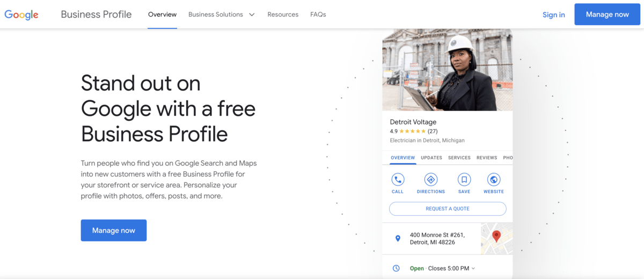The width and height of the screenshot is (644, 279).
Task: Open the FAQs navigation link
Action: tap(318, 14)
